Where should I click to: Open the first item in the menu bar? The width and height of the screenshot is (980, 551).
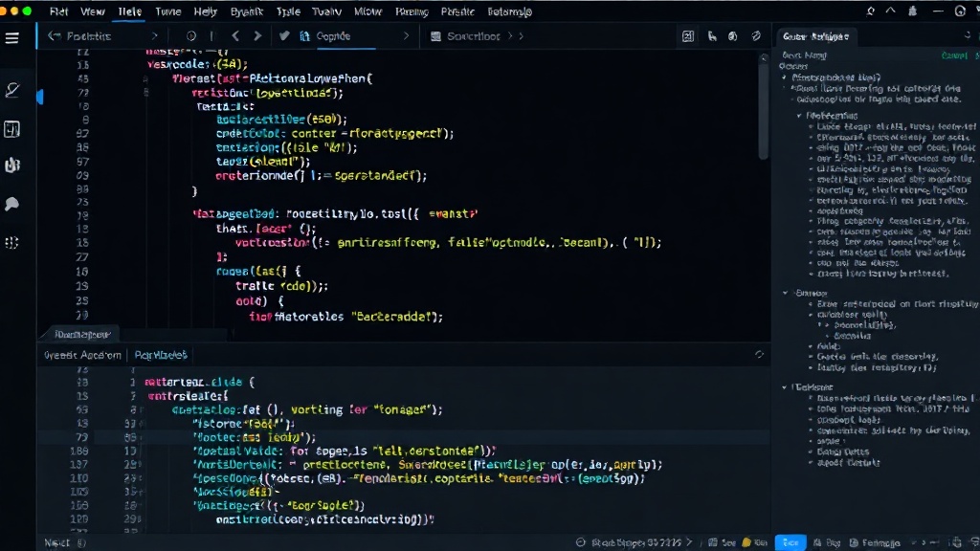click(x=58, y=11)
